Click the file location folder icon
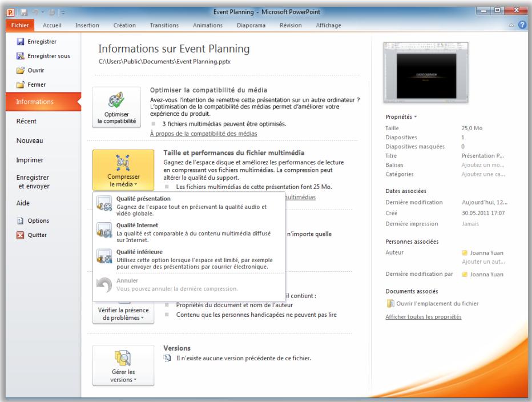Image resolution: width=532 pixels, height=402 pixels. (390, 304)
